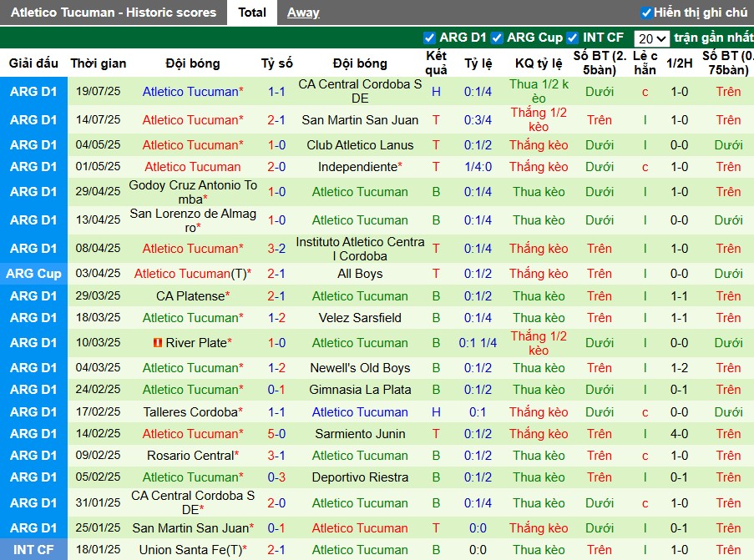Sort by the Tỷ số column header
The width and height of the screenshot is (754, 560).
point(276,63)
